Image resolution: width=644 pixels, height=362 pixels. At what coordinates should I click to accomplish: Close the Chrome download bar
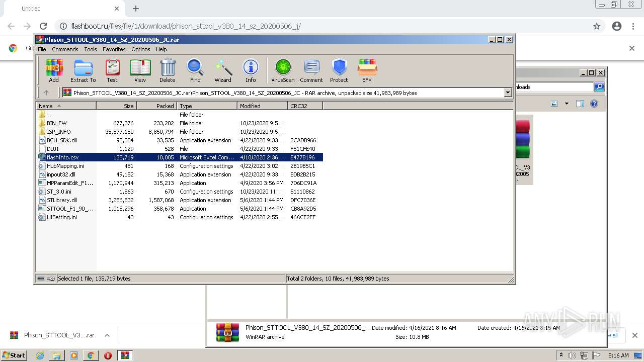click(634, 335)
